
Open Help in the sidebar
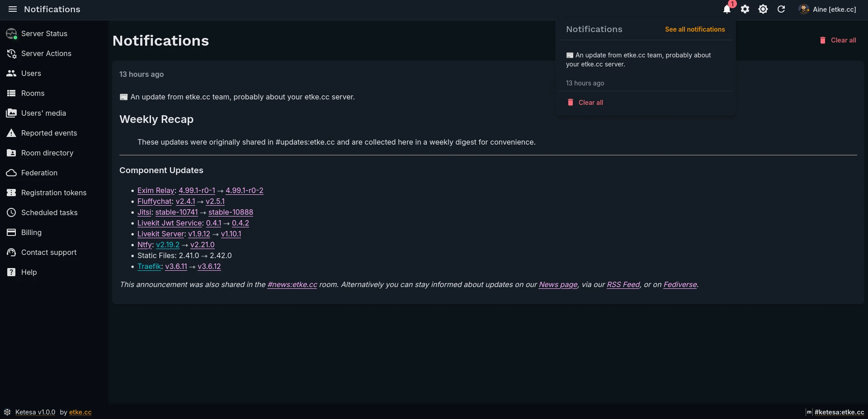pyautogui.click(x=54, y=272)
